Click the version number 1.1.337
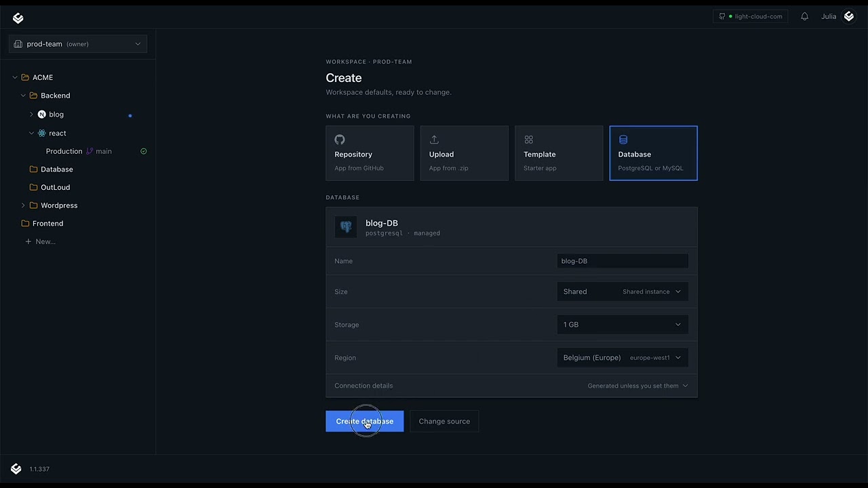 tap(39, 469)
